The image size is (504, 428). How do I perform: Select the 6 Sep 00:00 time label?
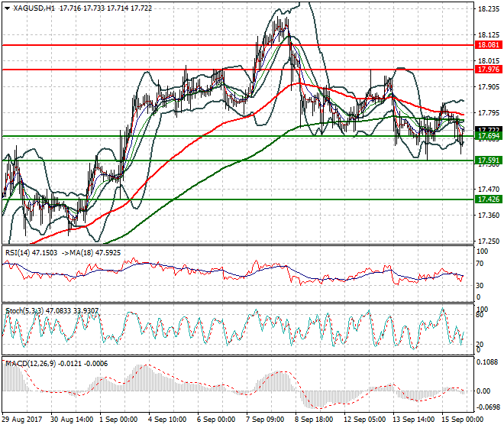pos(217,420)
